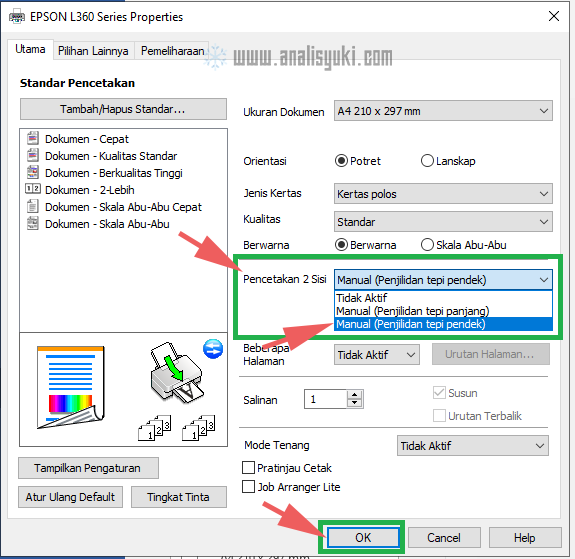Click the printer illustration with green arrow

pyautogui.click(x=176, y=373)
